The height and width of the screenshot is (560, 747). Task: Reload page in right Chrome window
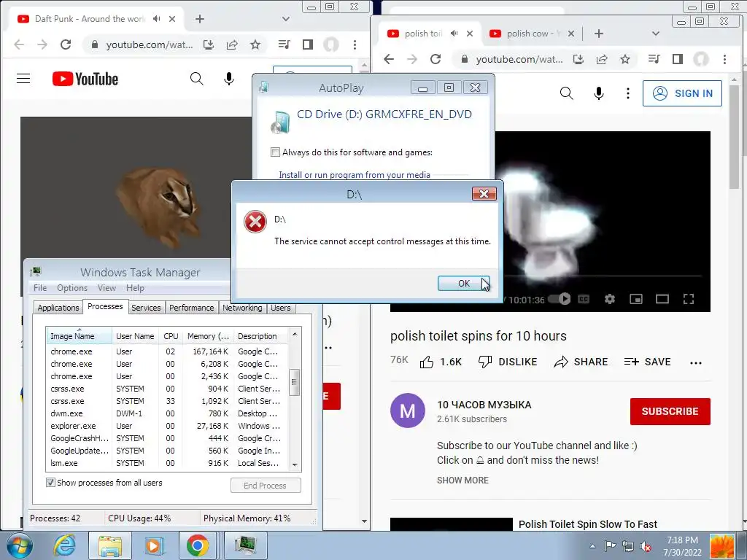point(436,59)
